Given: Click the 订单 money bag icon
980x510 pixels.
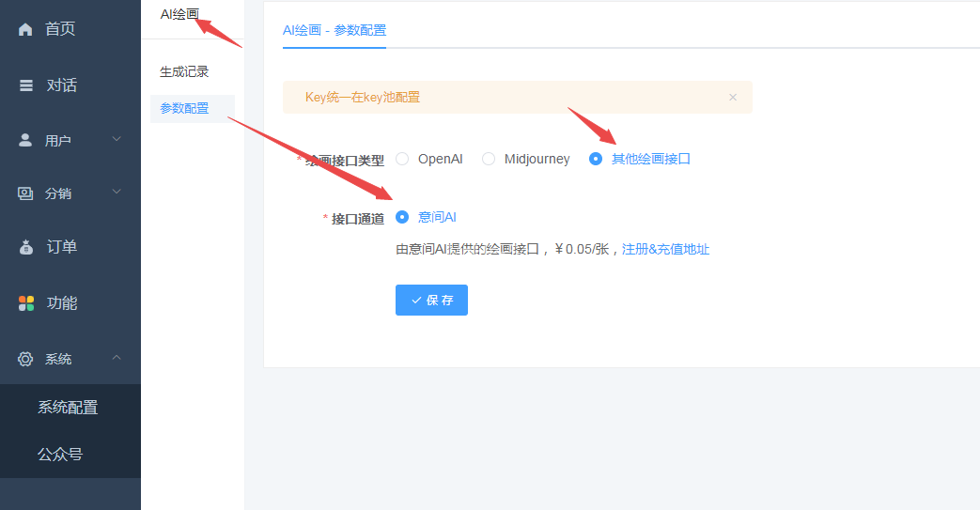Looking at the screenshot, I should point(26,248).
